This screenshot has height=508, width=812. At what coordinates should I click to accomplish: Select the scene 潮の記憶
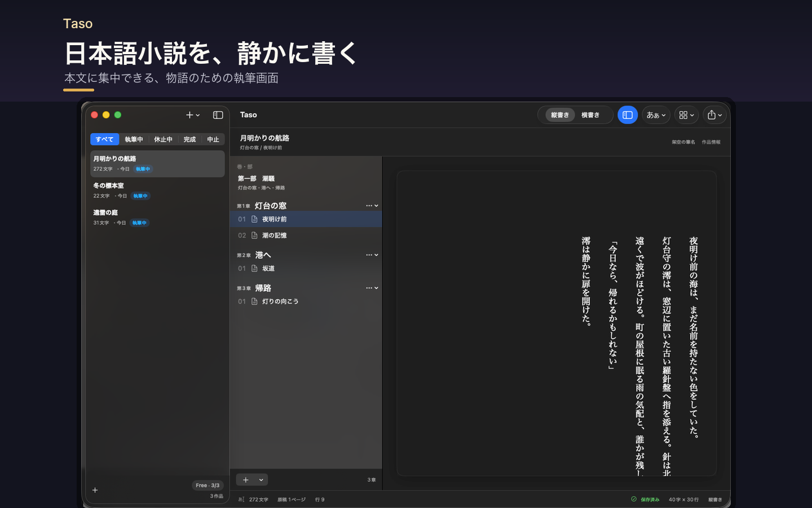306,235
